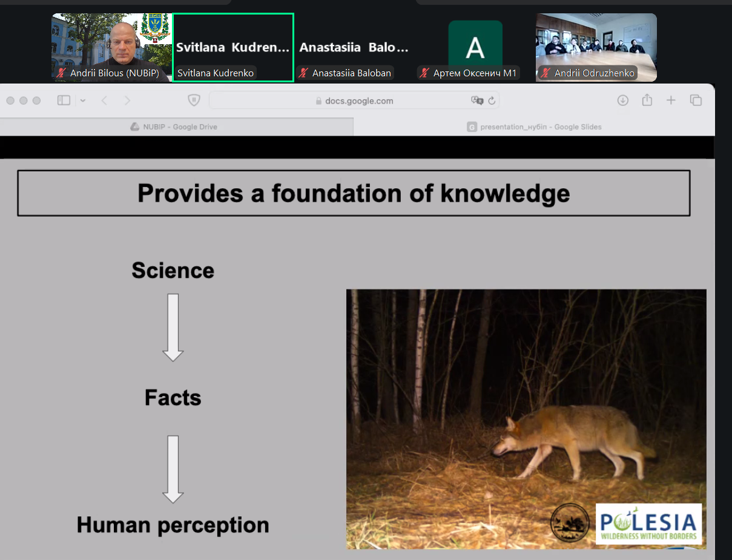Image resolution: width=732 pixels, height=560 pixels.
Task: Open a new tab with plus icon
Action: tap(671, 100)
